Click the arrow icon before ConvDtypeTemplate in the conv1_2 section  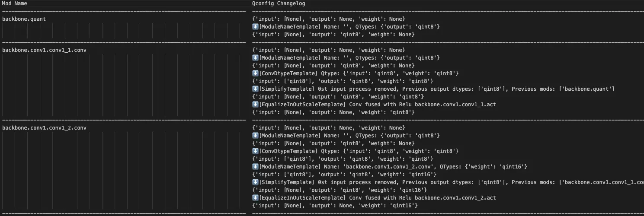tap(255, 151)
